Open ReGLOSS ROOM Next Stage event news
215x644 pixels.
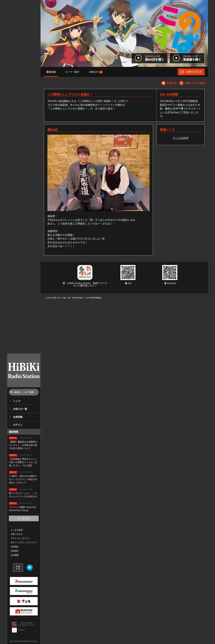24,507
